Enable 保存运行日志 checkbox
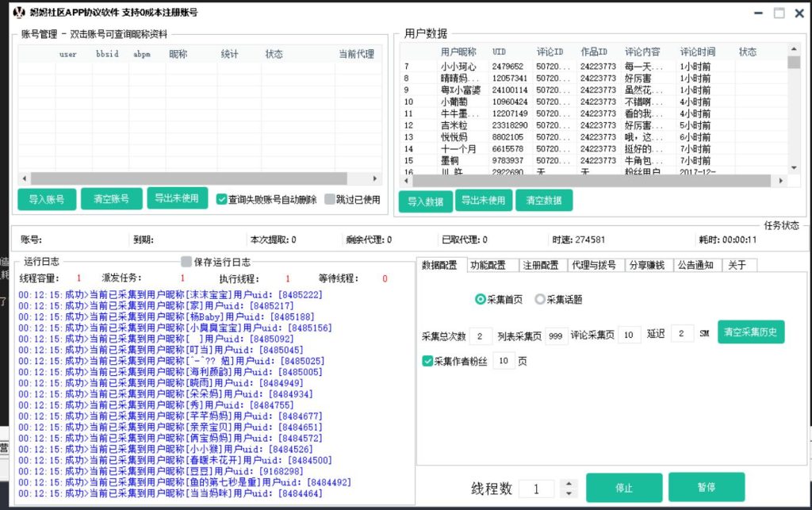 tap(186, 262)
